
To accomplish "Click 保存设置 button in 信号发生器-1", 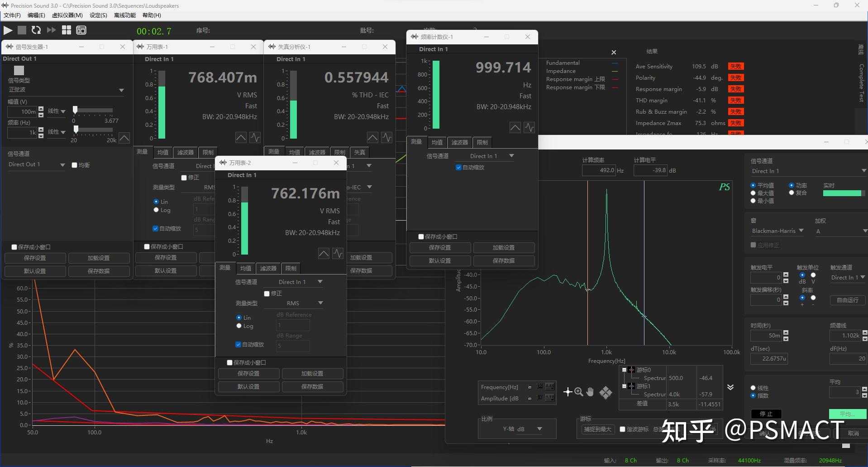I will 35,258.
